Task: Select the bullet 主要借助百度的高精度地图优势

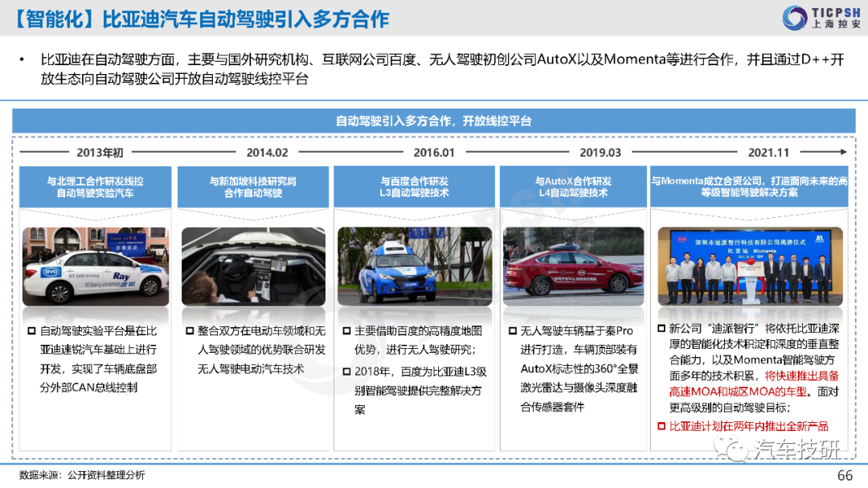Action: coord(418,340)
